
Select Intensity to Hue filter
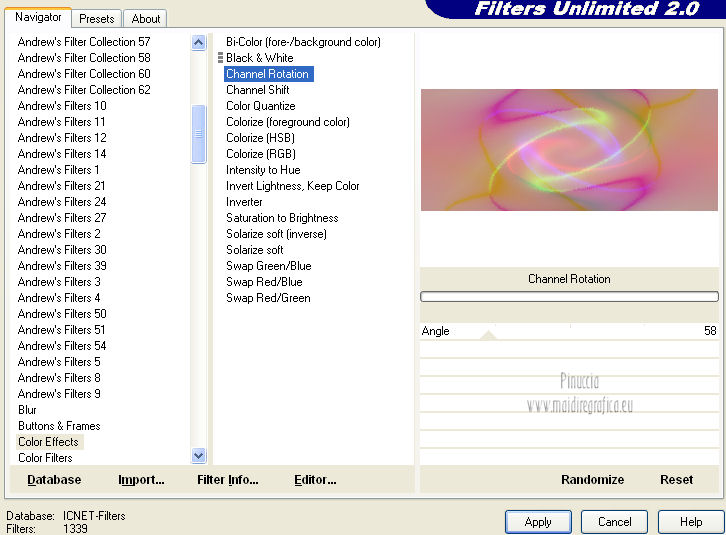[x=263, y=170]
